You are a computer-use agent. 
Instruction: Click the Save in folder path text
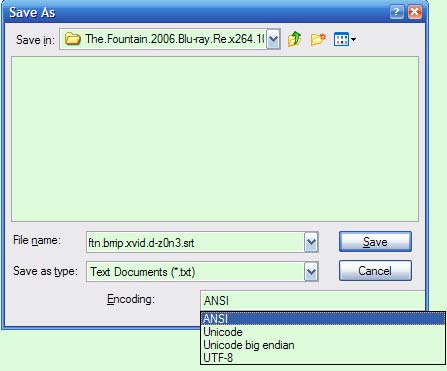tap(175, 39)
